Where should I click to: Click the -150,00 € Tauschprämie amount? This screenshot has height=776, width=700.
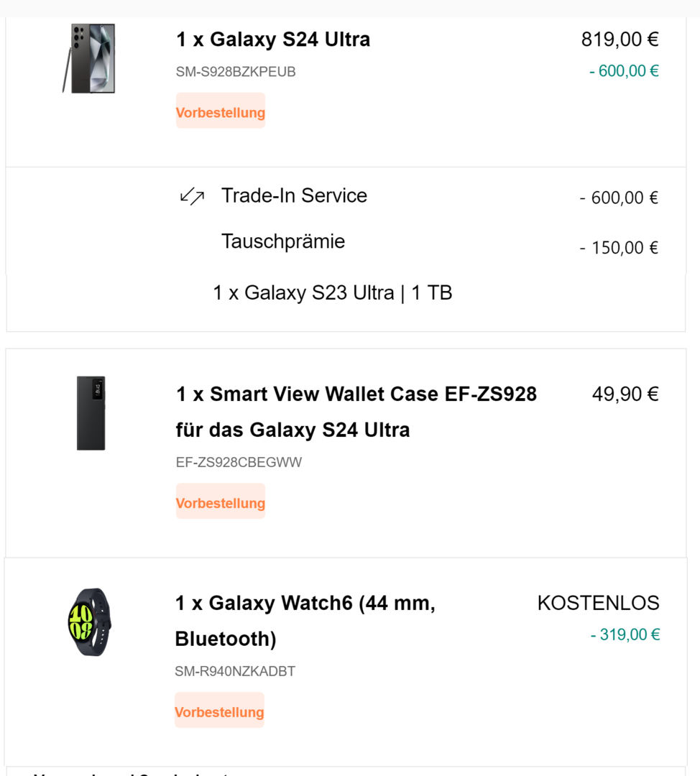(619, 248)
